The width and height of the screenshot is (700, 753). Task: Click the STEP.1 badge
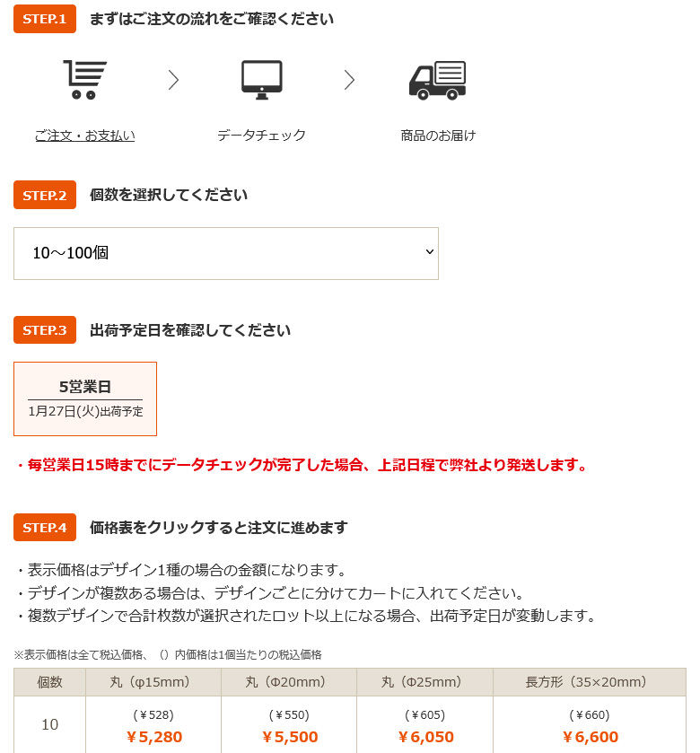pyautogui.click(x=44, y=18)
